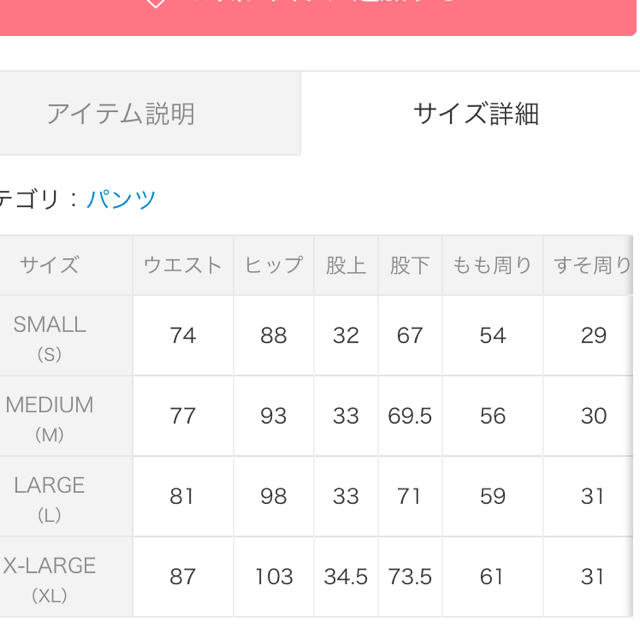
Task: Click the ウエスト column header
Action: (x=183, y=265)
